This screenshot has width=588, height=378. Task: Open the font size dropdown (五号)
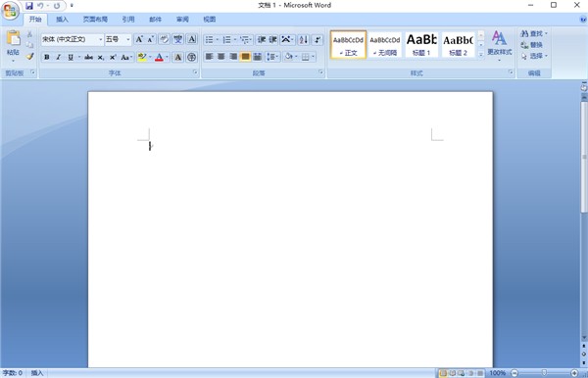pos(127,39)
